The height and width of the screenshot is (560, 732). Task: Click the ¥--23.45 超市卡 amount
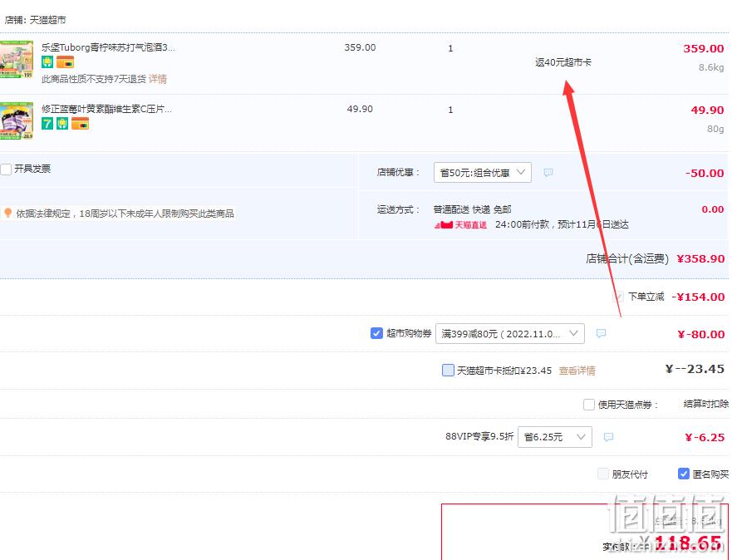pyautogui.click(x=695, y=369)
